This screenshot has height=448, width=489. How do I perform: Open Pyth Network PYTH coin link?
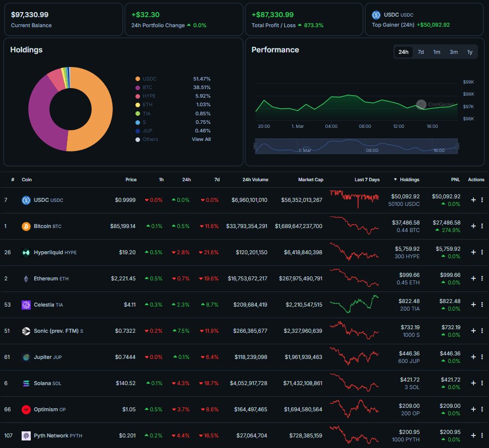tap(58, 436)
